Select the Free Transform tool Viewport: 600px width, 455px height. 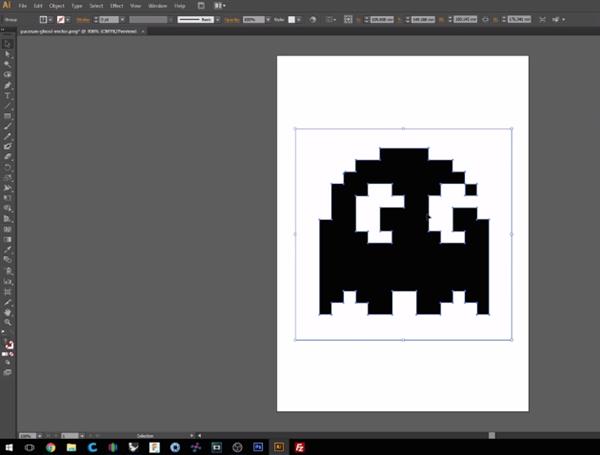7,198
